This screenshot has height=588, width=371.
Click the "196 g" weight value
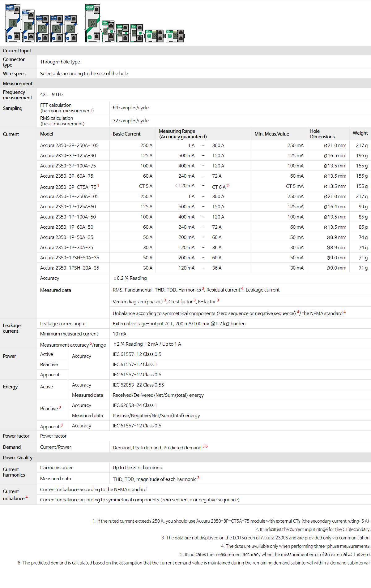[x=362, y=156]
